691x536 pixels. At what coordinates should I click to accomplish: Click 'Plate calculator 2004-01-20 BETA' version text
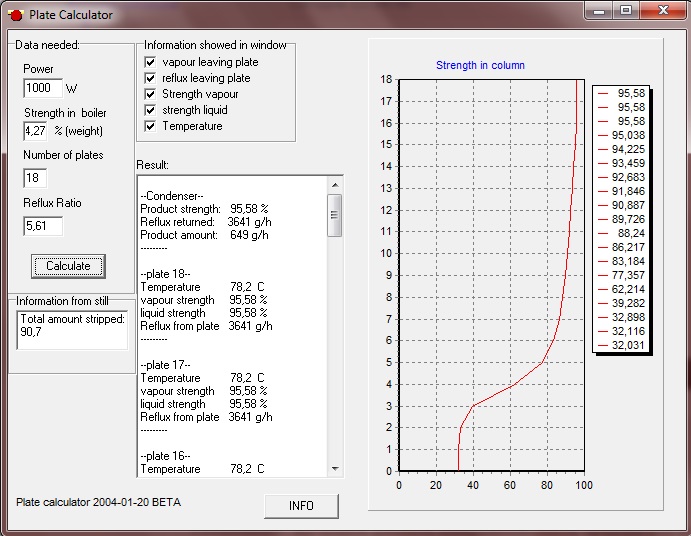[x=98, y=502]
